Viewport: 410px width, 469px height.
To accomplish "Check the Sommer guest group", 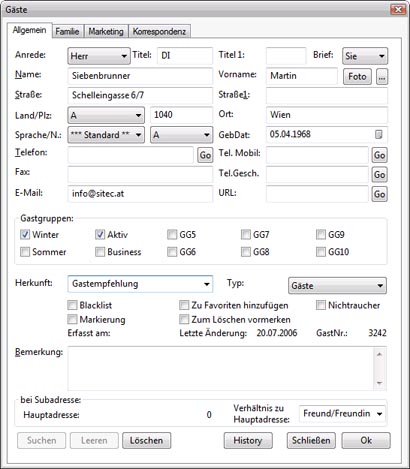I will coord(25,252).
